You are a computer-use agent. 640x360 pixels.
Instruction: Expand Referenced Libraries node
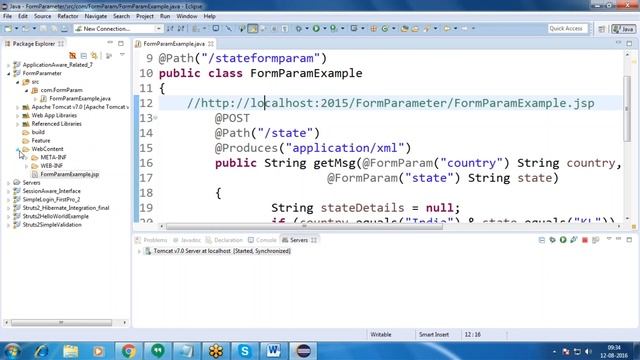point(18,124)
